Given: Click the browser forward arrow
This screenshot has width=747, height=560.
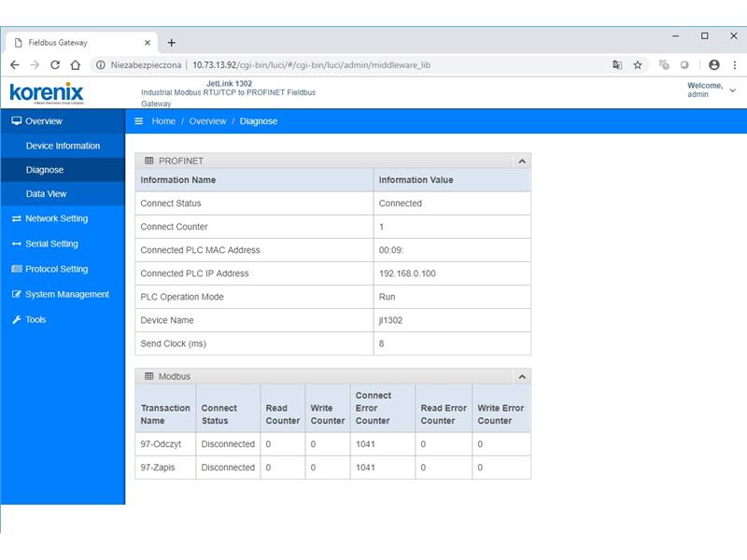Looking at the screenshot, I should coord(35,64).
